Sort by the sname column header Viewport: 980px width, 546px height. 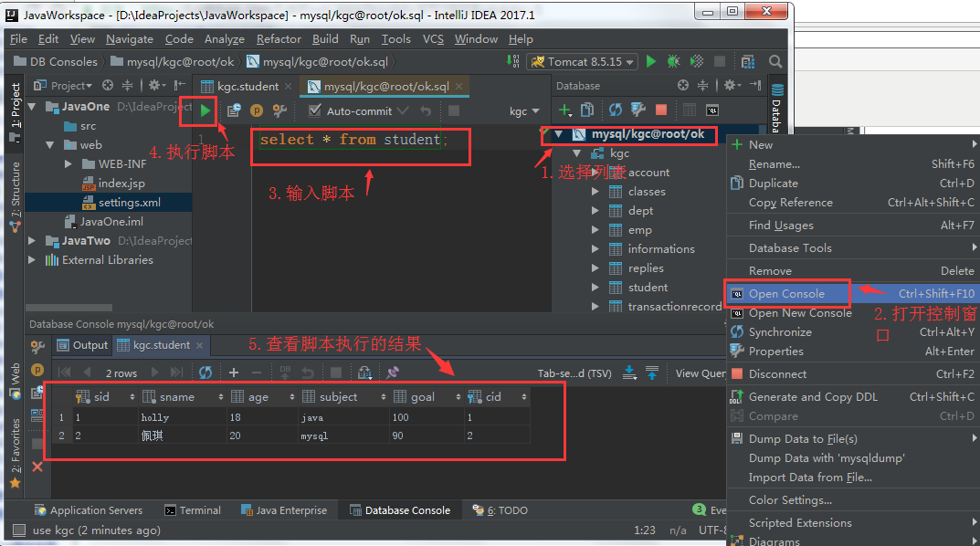click(183, 396)
